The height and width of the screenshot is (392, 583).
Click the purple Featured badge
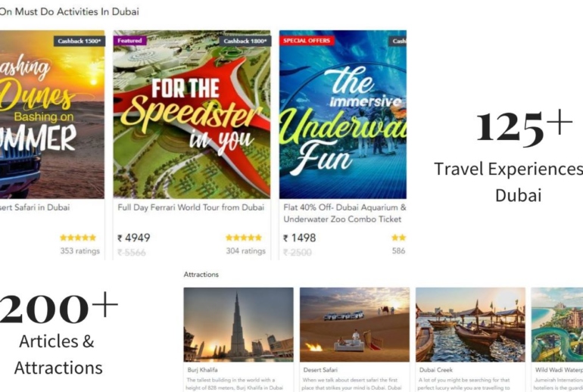129,41
